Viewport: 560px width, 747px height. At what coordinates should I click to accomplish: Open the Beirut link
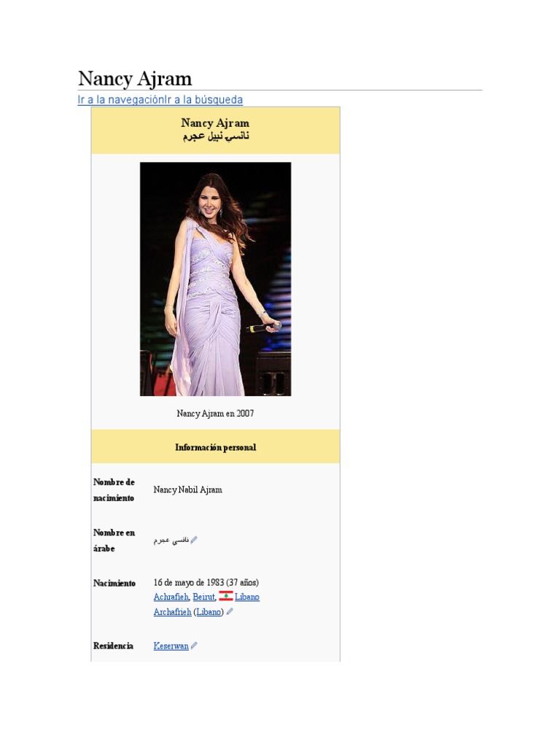(203, 597)
